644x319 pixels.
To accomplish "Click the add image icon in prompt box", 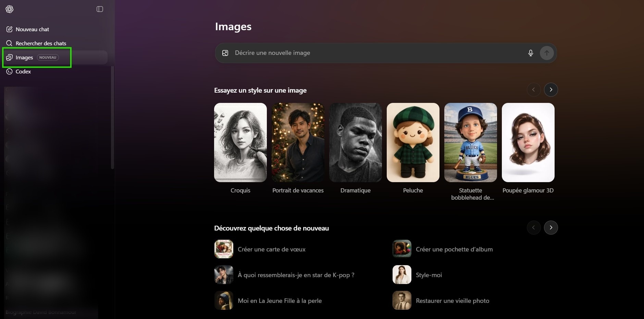I will (225, 53).
